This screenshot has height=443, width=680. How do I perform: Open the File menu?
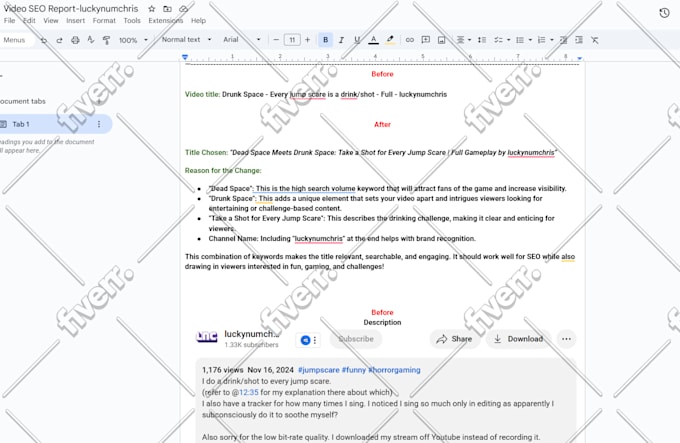pyautogui.click(x=9, y=20)
